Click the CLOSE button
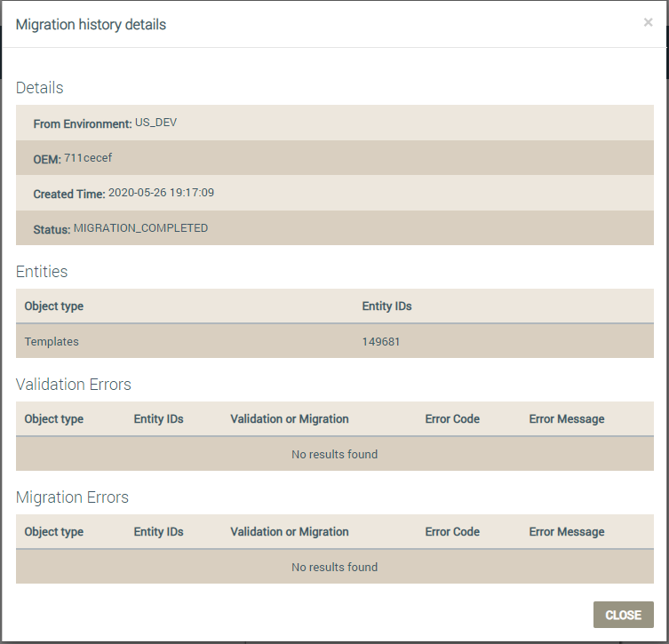 [623, 615]
